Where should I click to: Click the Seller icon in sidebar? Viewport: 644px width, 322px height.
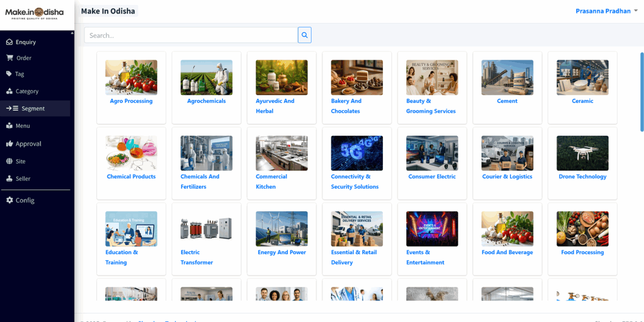point(9,179)
